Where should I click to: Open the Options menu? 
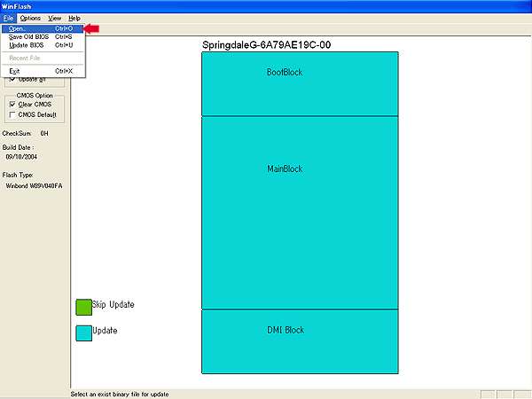(x=30, y=19)
